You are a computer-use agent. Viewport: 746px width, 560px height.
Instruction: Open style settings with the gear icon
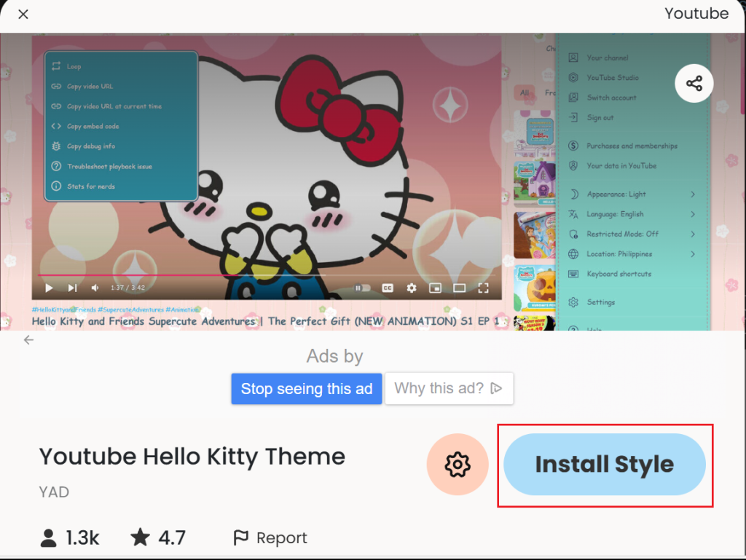[458, 465]
